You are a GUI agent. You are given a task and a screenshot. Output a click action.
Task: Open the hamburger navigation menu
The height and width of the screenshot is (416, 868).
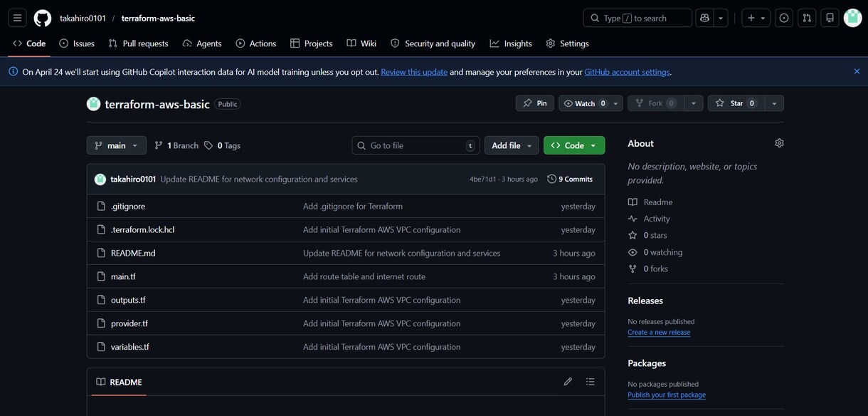(18, 18)
